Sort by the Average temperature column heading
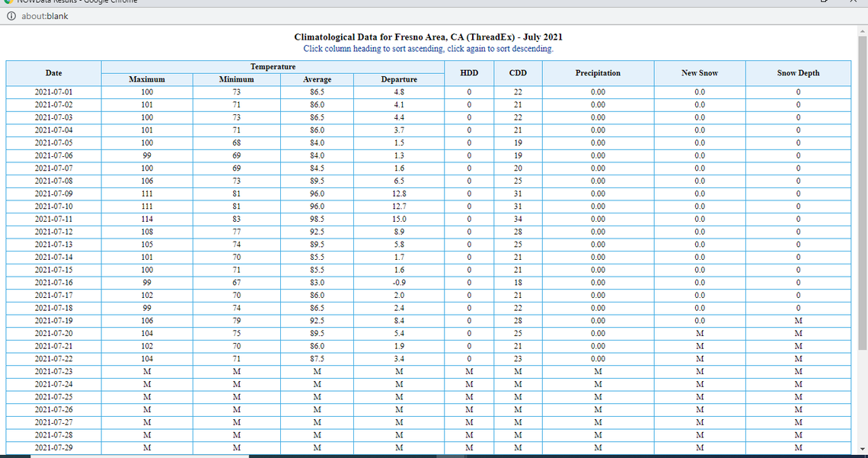 tap(317, 79)
